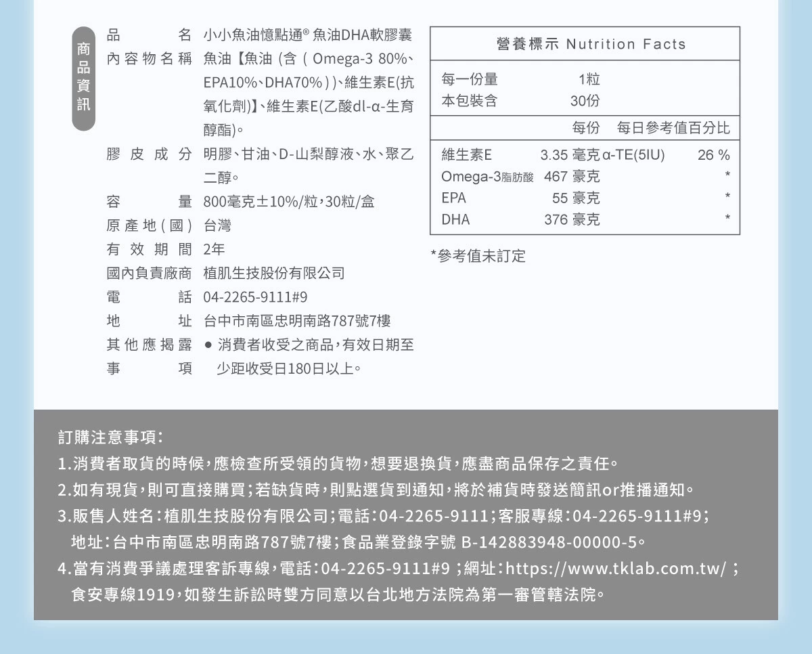Click the vertical 商品資訊 badge
Viewport: 812px width, 654px height.
coord(83,78)
